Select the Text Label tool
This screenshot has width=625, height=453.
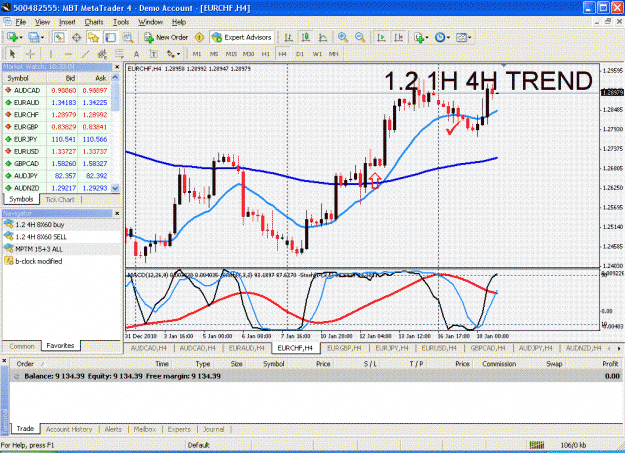pos(153,54)
